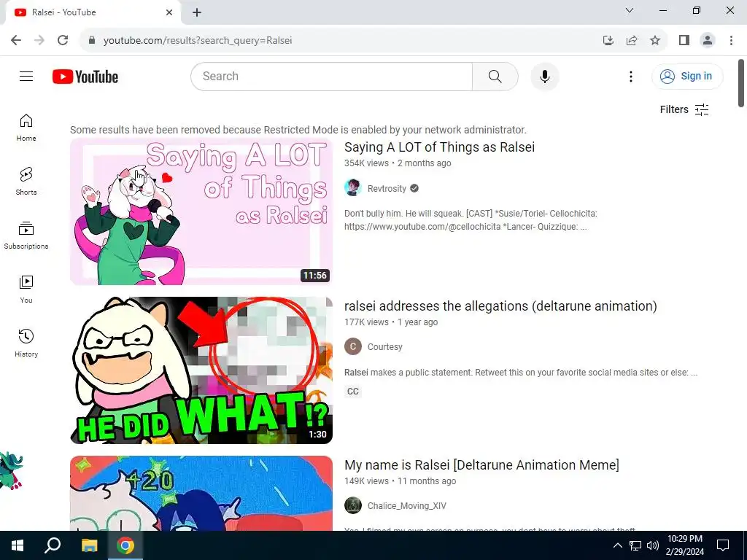747x560 pixels.
Task: Open a new browser tab
Action: click(197, 12)
